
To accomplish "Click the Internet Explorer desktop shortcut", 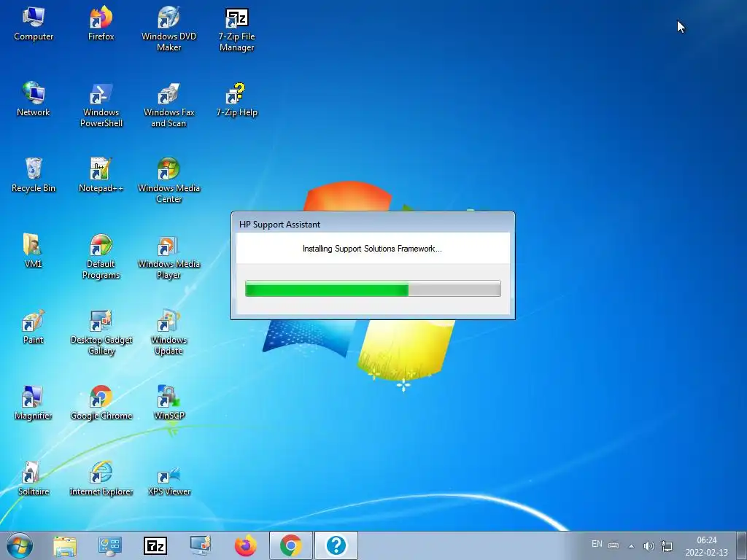I will (x=101, y=478).
